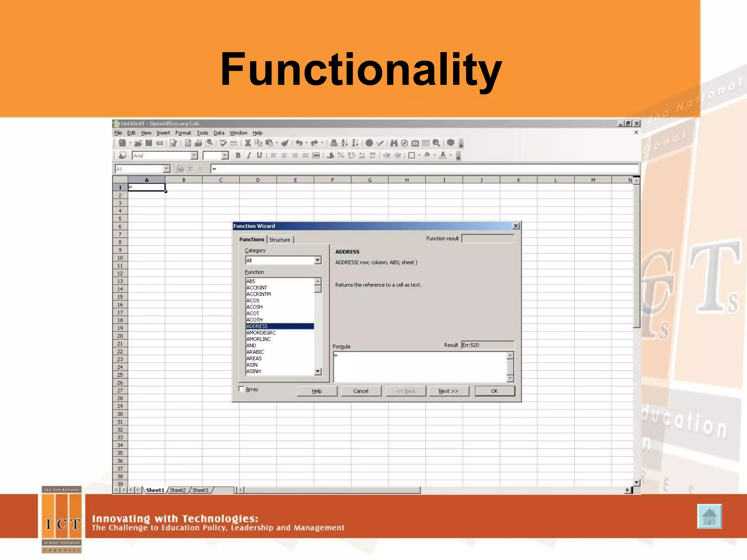Click the Next >> button
This screenshot has width=747, height=560.
tap(448, 391)
